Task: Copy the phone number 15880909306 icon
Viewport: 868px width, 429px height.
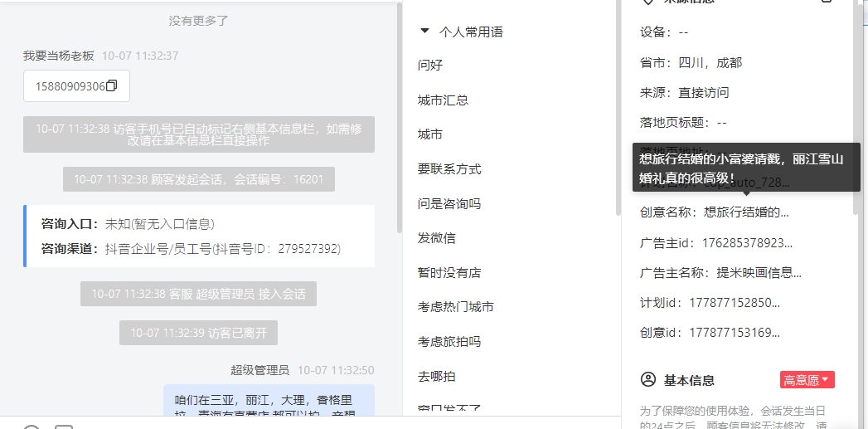Action: coord(111,86)
